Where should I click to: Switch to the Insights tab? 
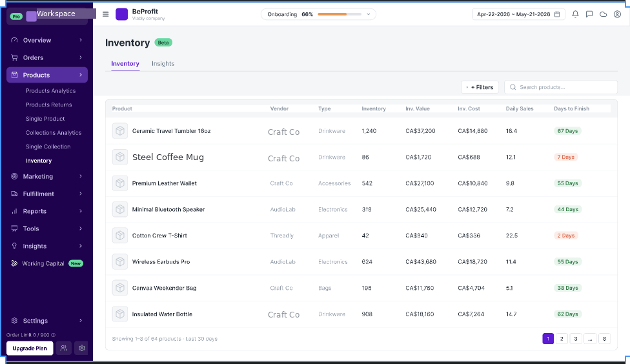(163, 63)
